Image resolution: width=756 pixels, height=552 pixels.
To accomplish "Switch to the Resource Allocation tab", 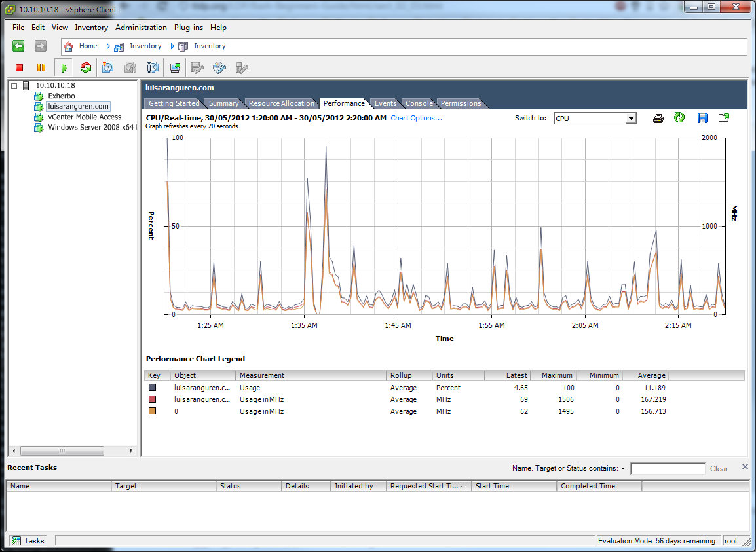I will pyautogui.click(x=281, y=103).
